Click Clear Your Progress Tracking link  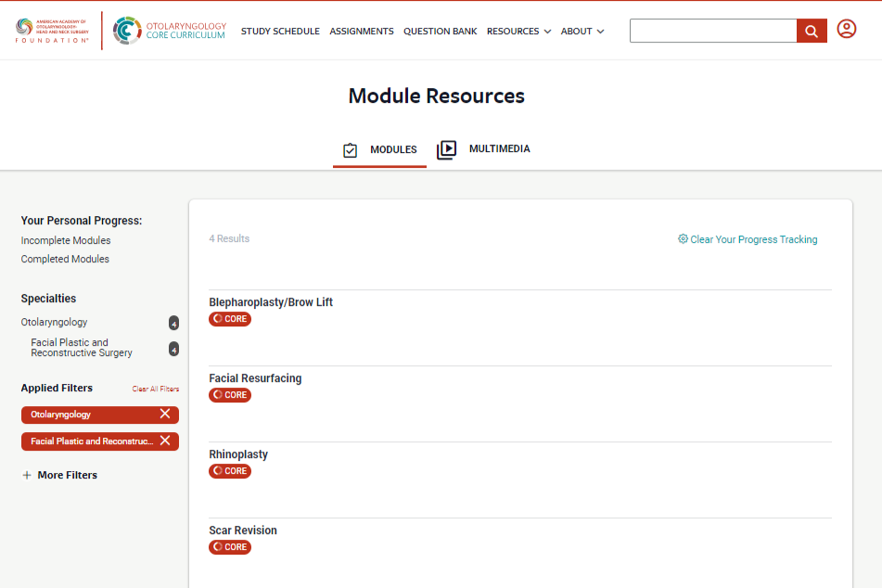point(748,239)
